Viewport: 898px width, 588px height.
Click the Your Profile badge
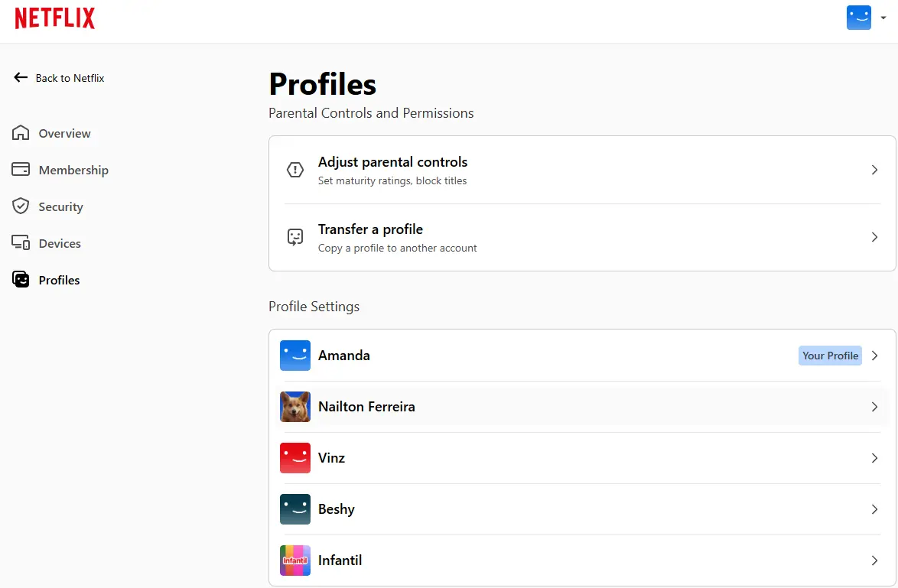(x=830, y=356)
